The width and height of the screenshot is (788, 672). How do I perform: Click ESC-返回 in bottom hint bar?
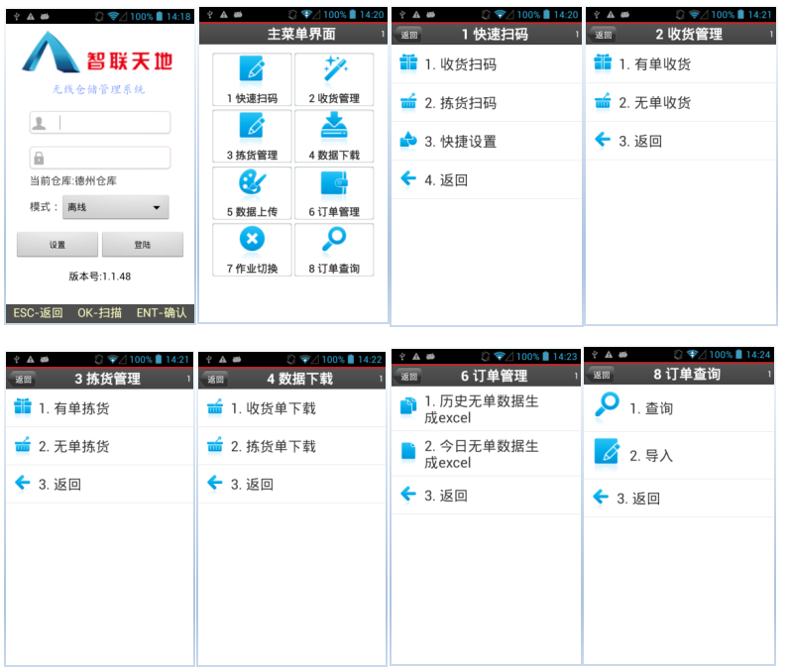click(38, 312)
